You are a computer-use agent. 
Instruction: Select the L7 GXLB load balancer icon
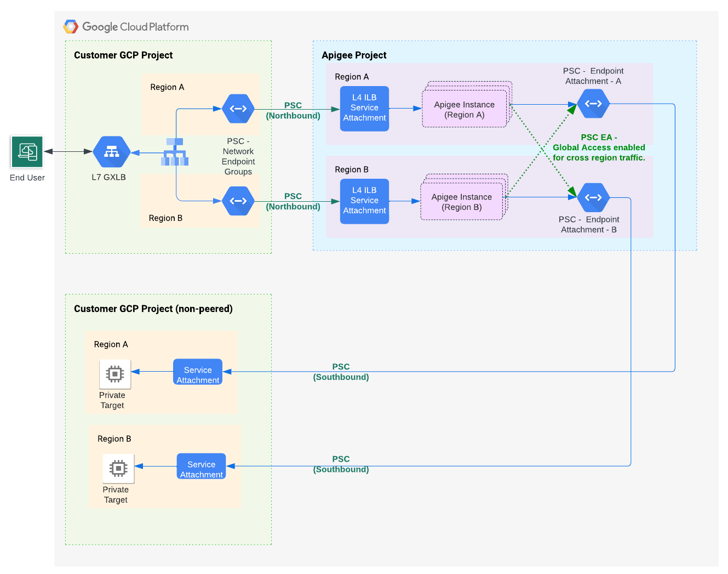pos(111,152)
